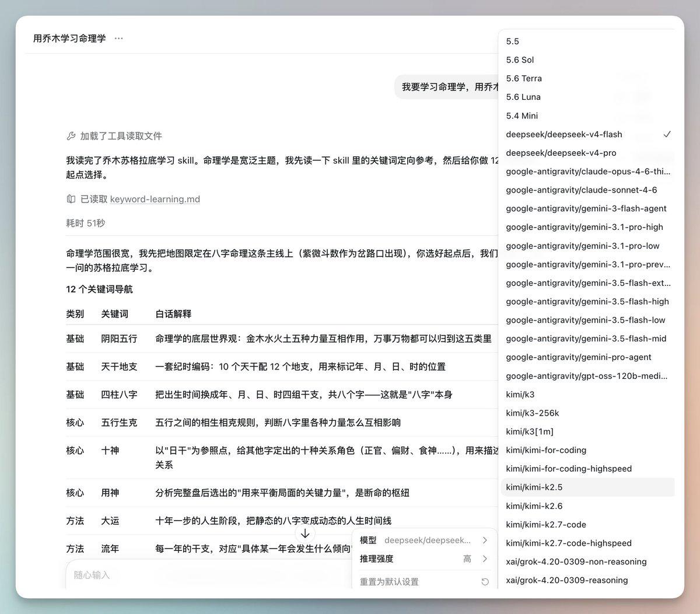Click the 加载了工具读取文件 status line
This screenshot has height=614, width=700.
coord(114,136)
